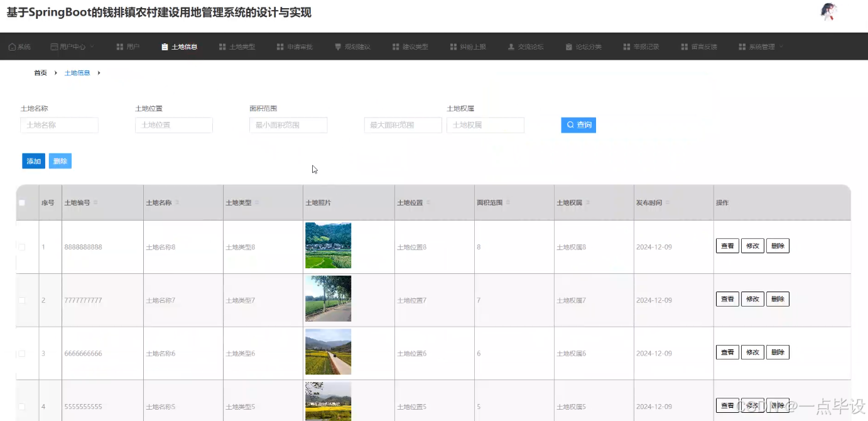Select the checkbox in the 土地名称7 row
The width and height of the screenshot is (868, 421).
coord(22,300)
